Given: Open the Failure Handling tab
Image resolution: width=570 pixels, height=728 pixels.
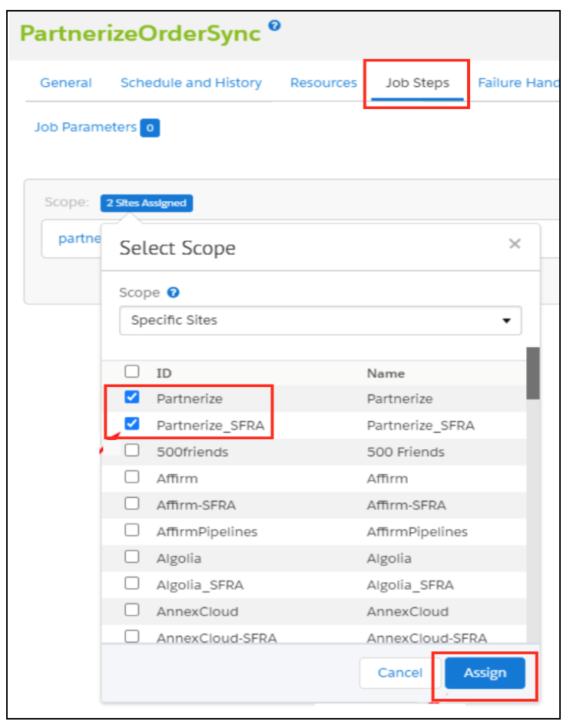Looking at the screenshot, I should click(x=518, y=83).
